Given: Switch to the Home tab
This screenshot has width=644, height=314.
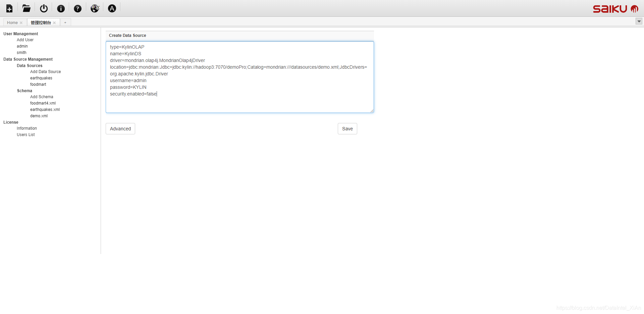Looking at the screenshot, I should pyautogui.click(x=12, y=23).
